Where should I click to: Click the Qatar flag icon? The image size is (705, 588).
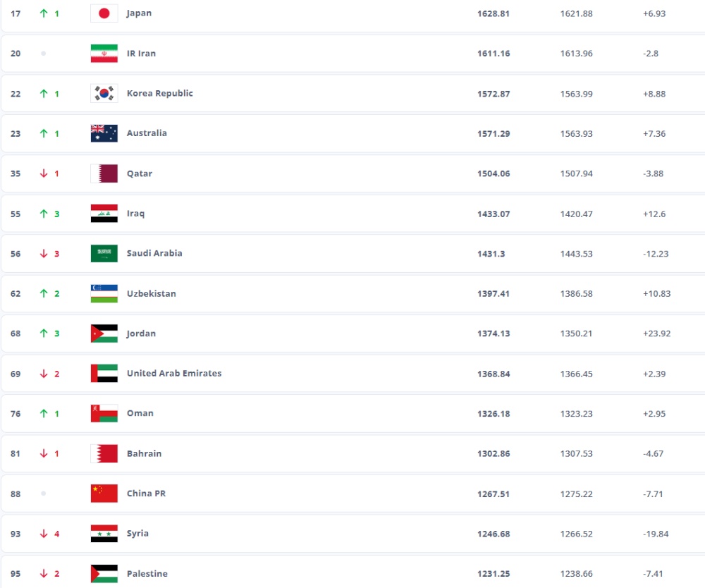pyautogui.click(x=104, y=173)
